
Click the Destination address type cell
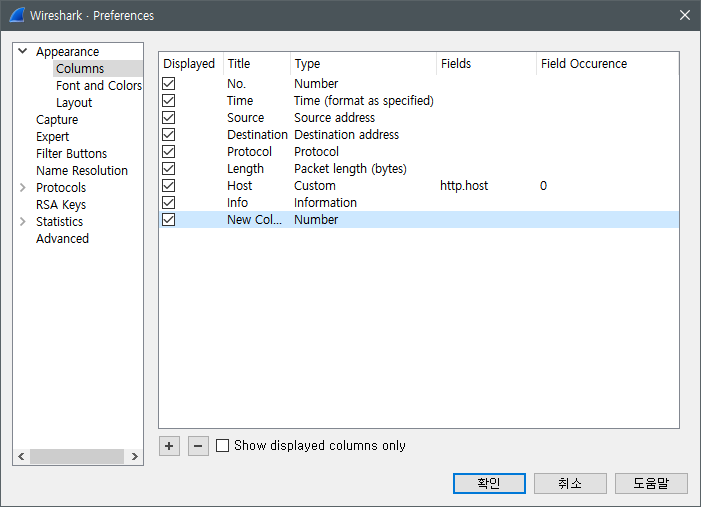346,135
